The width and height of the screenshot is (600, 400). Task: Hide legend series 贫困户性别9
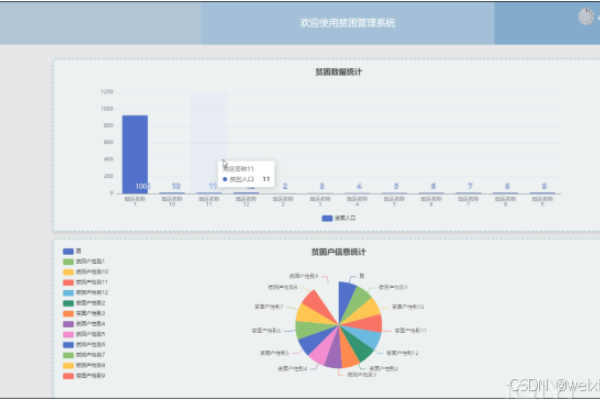coord(84,376)
